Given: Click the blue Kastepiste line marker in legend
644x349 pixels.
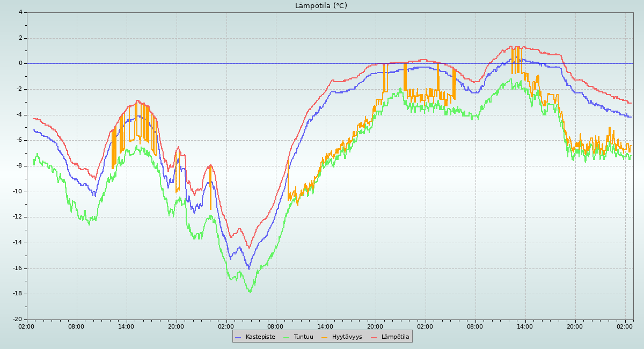Looking at the screenshot, I should tap(238, 337).
